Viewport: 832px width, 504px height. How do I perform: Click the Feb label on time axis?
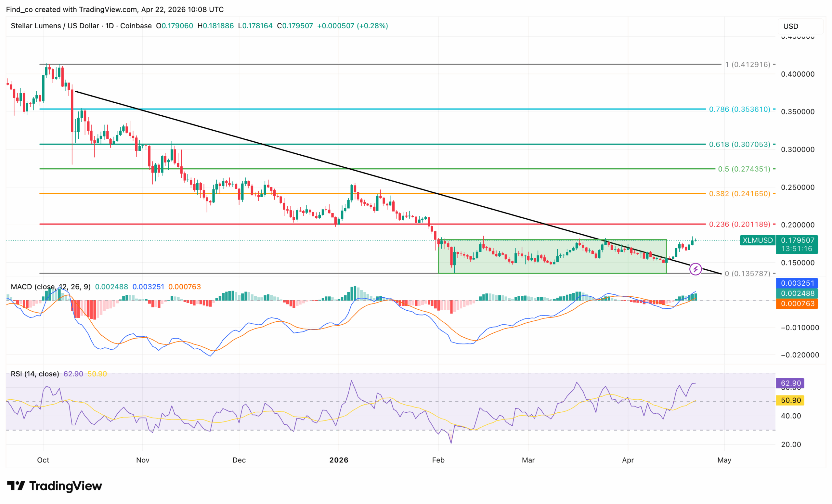pyautogui.click(x=438, y=460)
